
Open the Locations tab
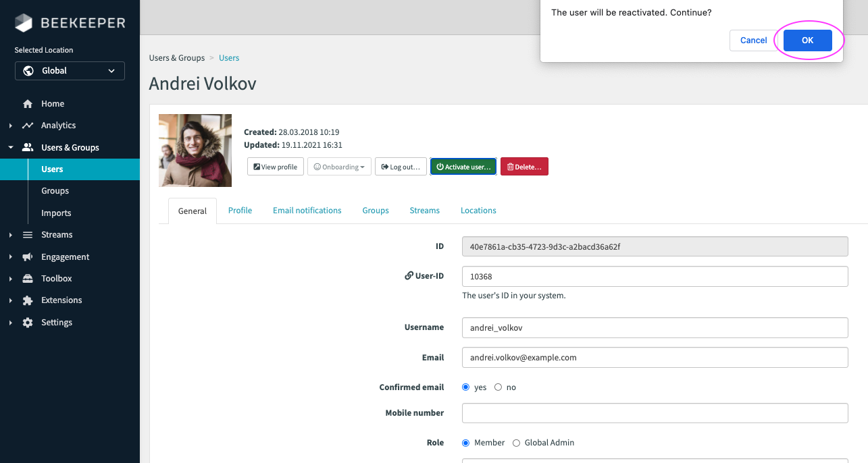(x=478, y=211)
